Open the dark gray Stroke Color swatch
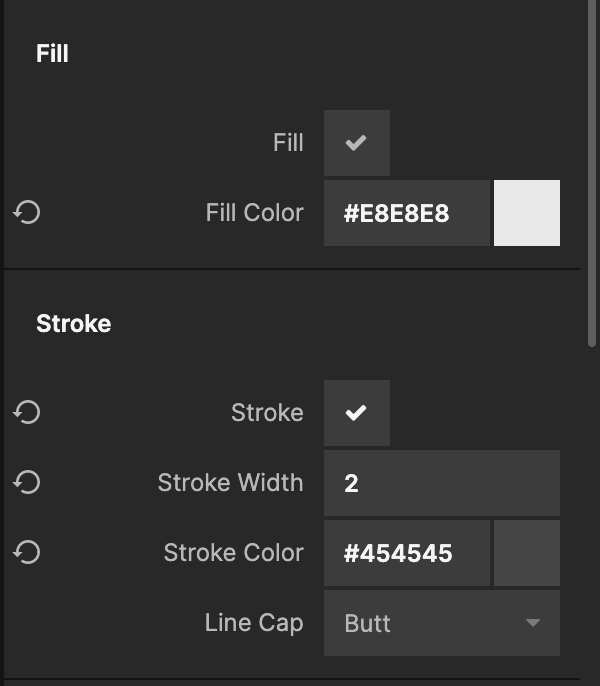 [x=527, y=553]
